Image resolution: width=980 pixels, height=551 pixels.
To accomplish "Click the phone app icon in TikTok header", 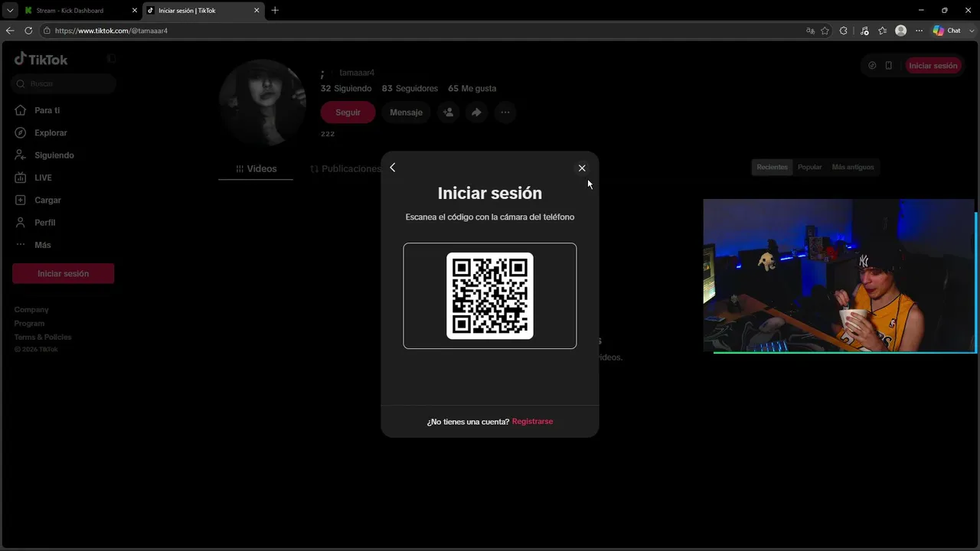I will coord(889,66).
